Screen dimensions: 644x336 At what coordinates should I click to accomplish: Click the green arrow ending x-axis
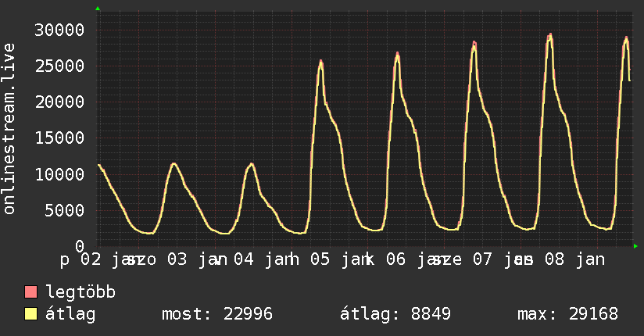[635, 246]
